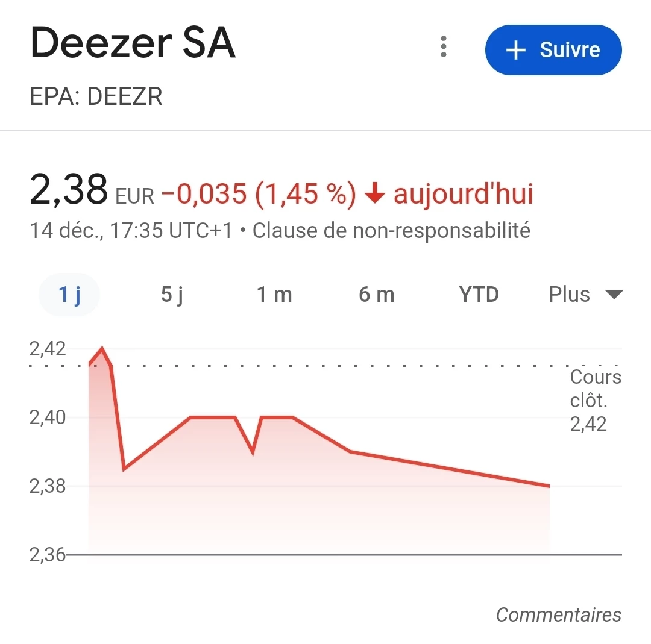Click the chart's highest peak point
651x644 pixels.
[102, 348]
